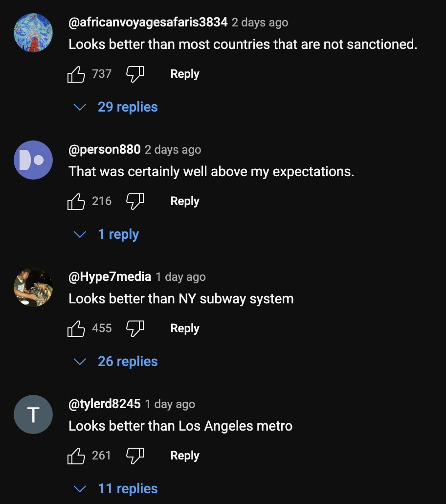Image resolution: width=446 pixels, height=504 pixels.
Task: Dislike the comment about sanctioned countries
Action: tap(135, 74)
